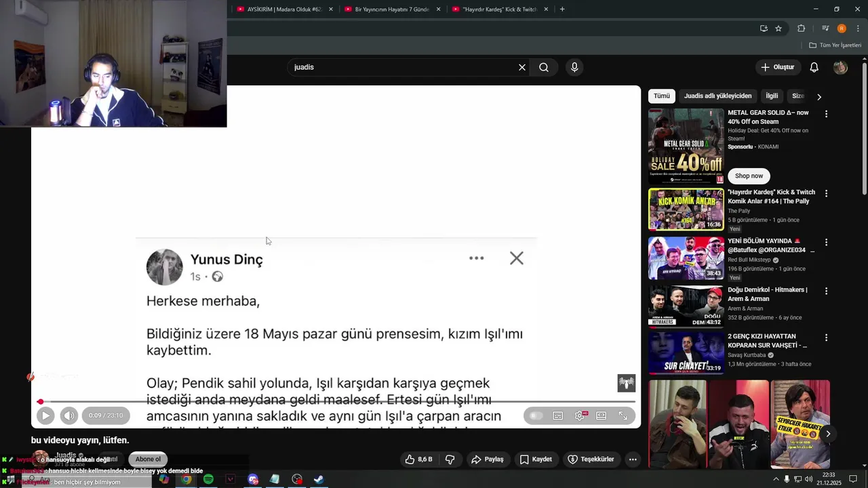Open Steam from the taskbar
868x488 pixels.
(319, 479)
